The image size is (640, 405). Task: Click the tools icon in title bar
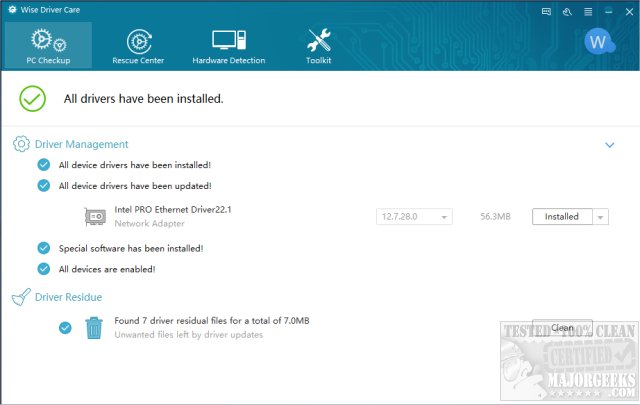[567, 12]
